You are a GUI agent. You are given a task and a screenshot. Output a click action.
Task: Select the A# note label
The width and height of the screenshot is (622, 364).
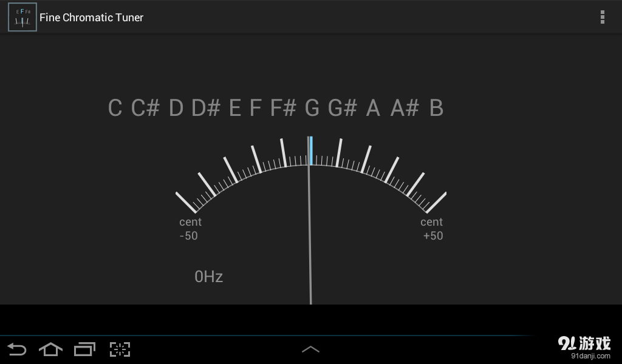[405, 109]
